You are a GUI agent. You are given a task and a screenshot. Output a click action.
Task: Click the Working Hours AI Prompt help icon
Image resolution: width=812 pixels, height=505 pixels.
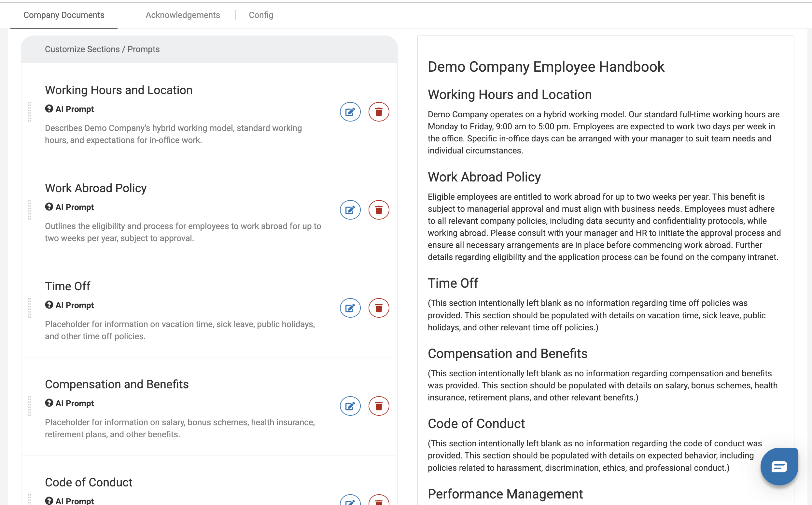coord(49,109)
